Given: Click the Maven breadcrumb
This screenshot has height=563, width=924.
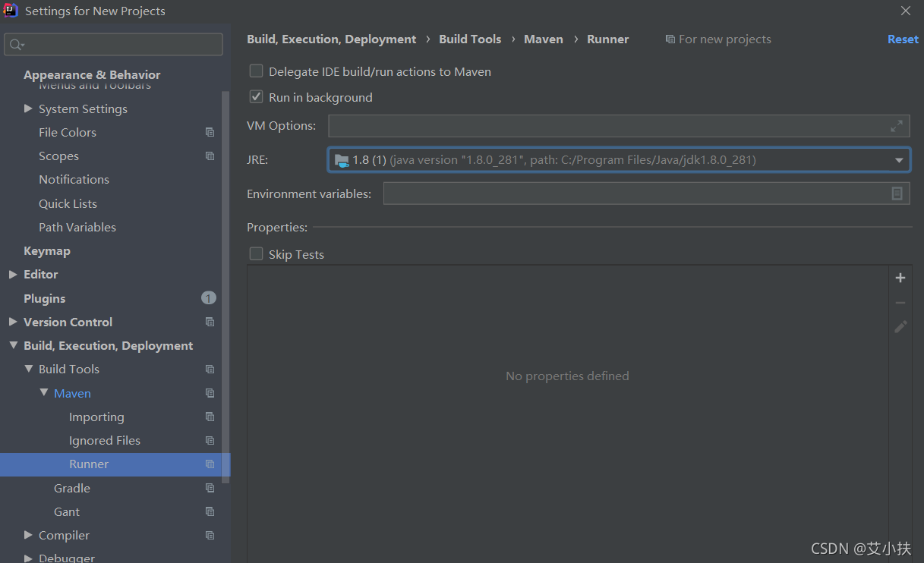Looking at the screenshot, I should [x=544, y=39].
